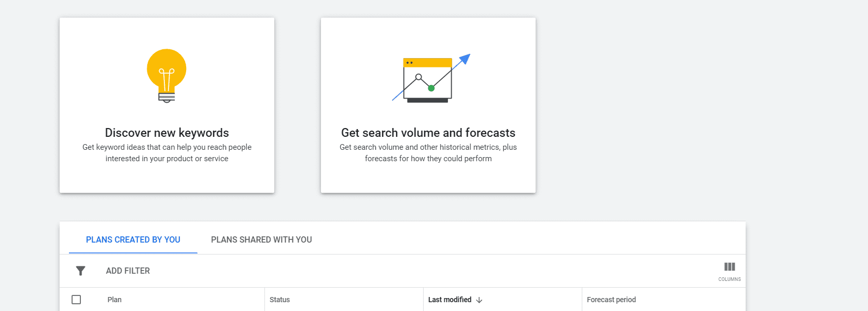Screen dimensions: 868x311
Task: Select Plans Created By You tab
Action: [x=133, y=239]
